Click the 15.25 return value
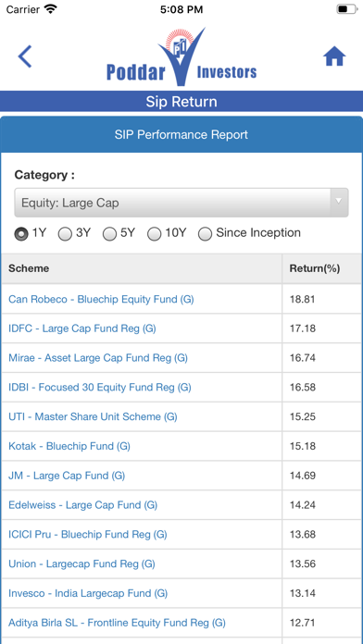Viewport: 363px width, 644px height. coord(303,417)
